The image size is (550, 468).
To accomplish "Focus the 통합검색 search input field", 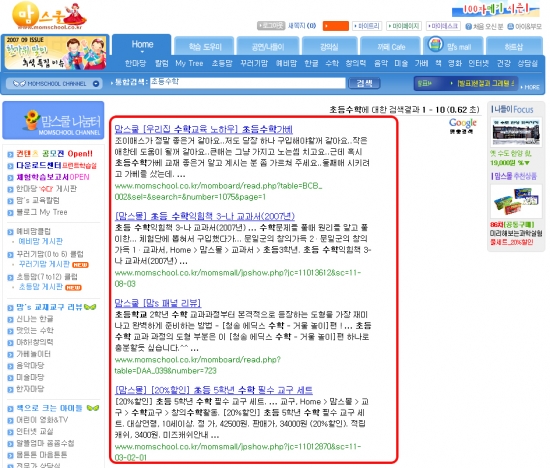I will (x=248, y=83).
